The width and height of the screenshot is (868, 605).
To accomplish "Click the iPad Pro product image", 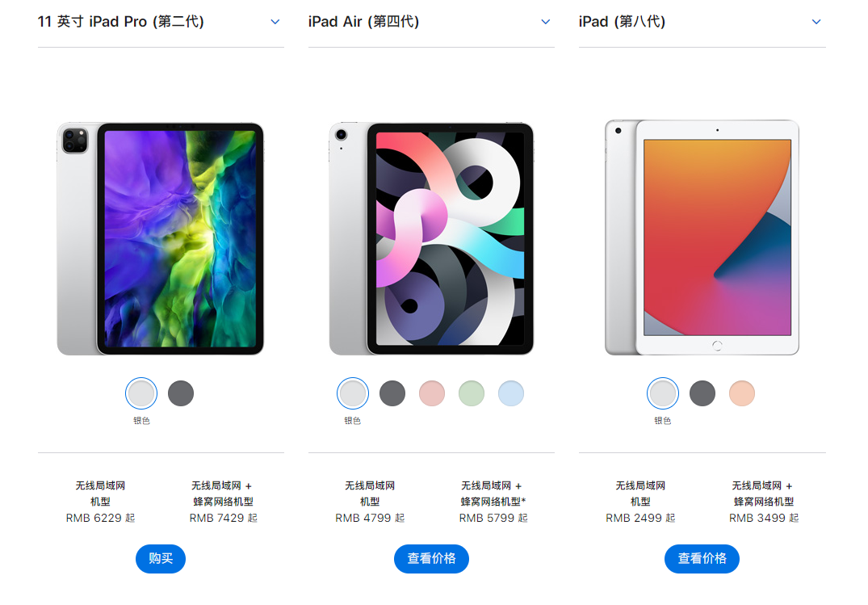I will pyautogui.click(x=161, y=239).
